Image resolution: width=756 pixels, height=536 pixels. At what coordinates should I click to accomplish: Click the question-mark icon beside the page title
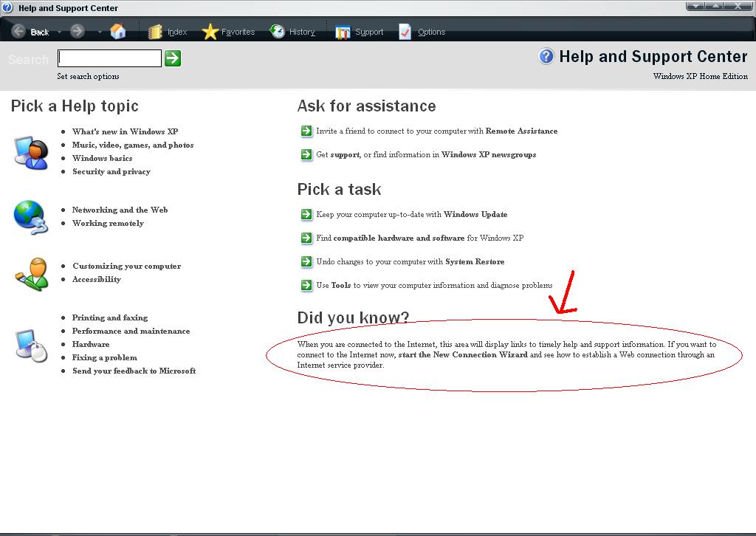click(545, 56)
